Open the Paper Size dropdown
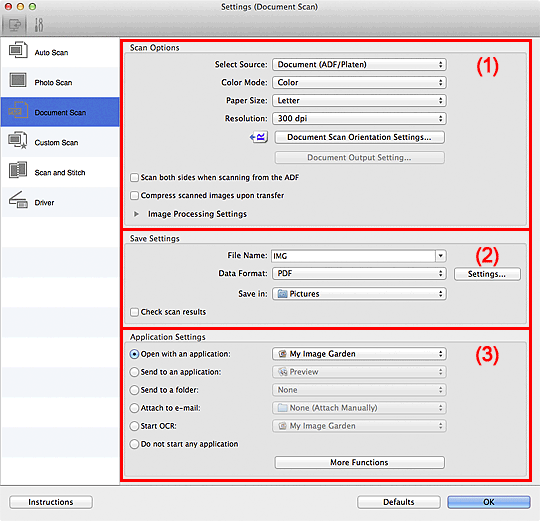This screenshot has width=540, height=521. [x=359, y=101]
